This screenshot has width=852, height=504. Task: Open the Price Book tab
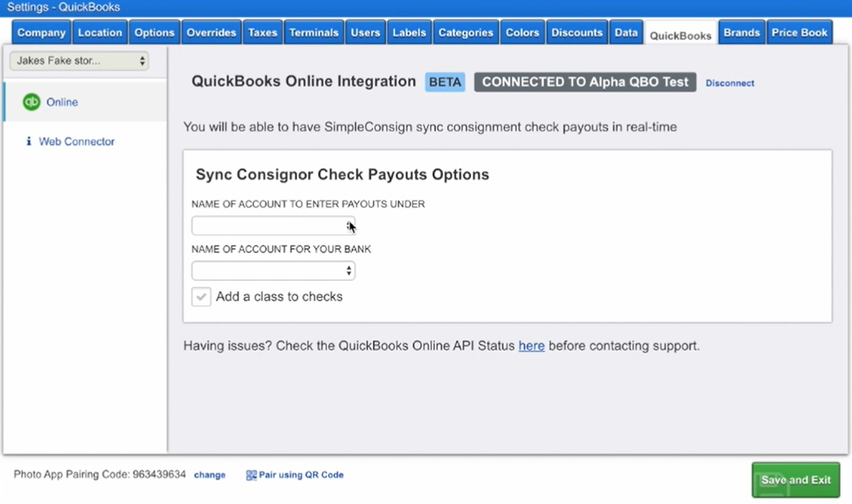tap(800, 32)
